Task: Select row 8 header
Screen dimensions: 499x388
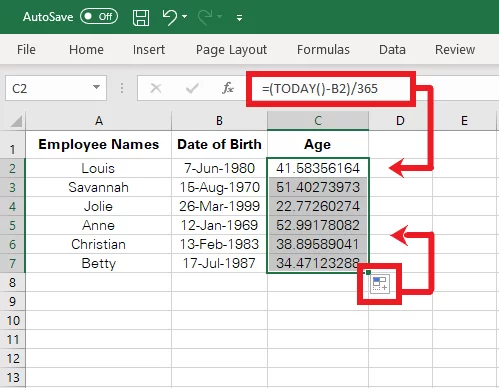Action: 13,282
